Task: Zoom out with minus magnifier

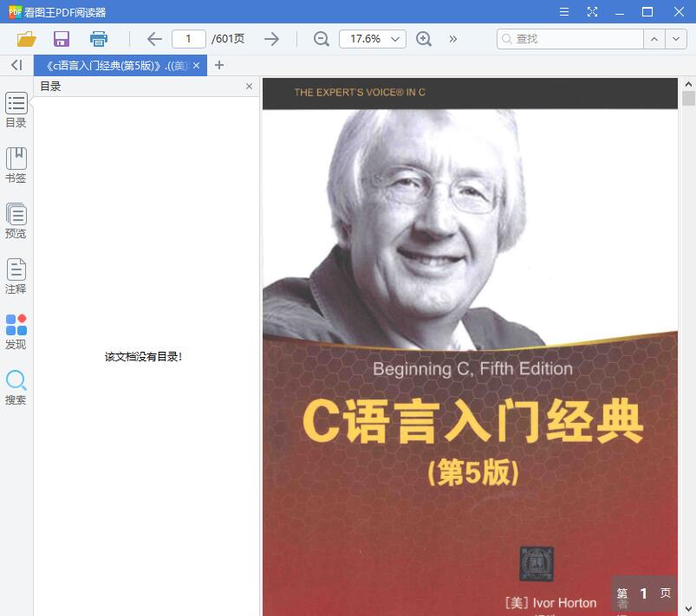Action: click(x=321, y=39)
